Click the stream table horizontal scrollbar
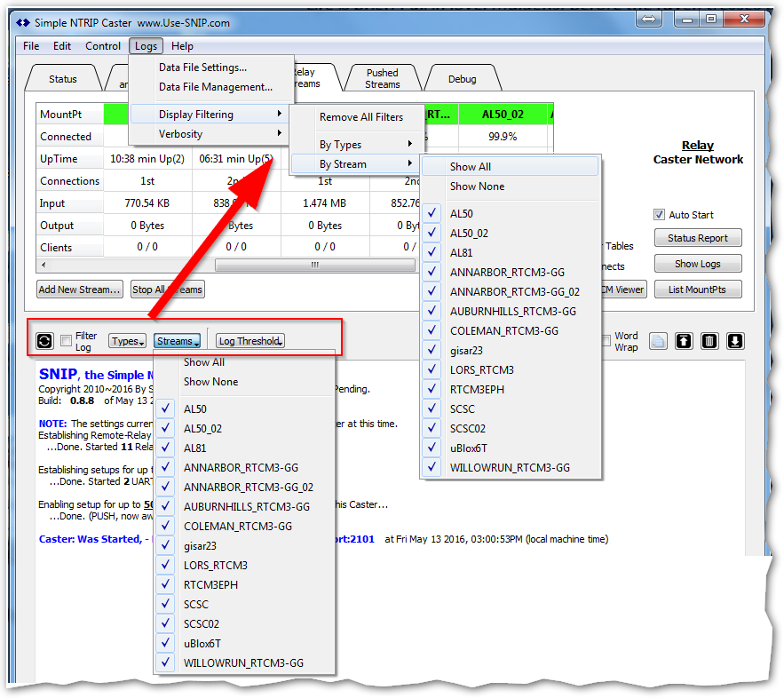Viewport: 784px width, 698px height. click(x=314, y=265)
